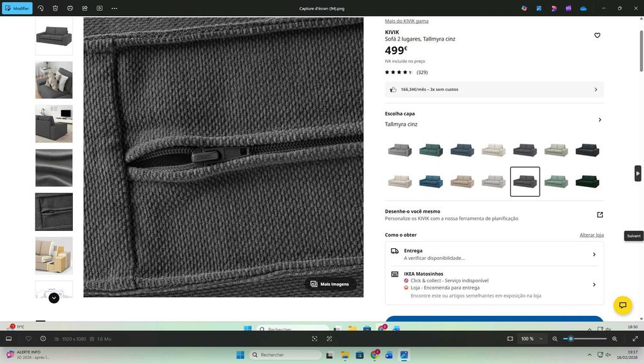Click the review count (329)

click(422, 72)
